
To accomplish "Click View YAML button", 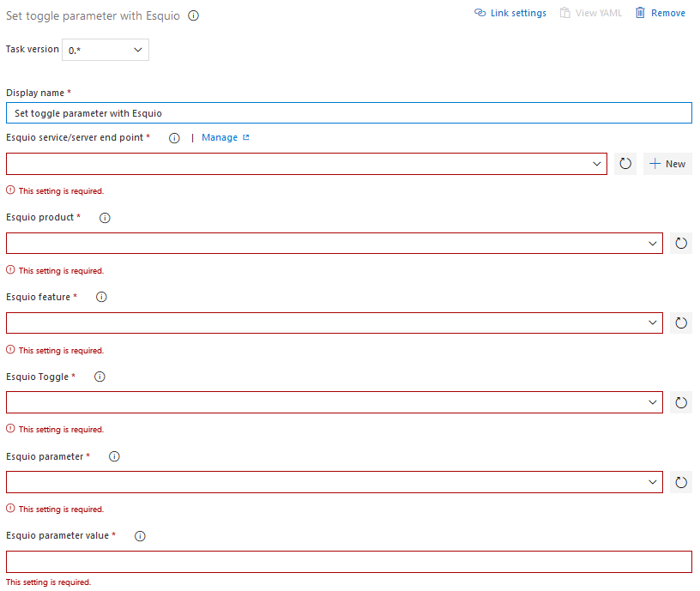I will coord(590,13).
